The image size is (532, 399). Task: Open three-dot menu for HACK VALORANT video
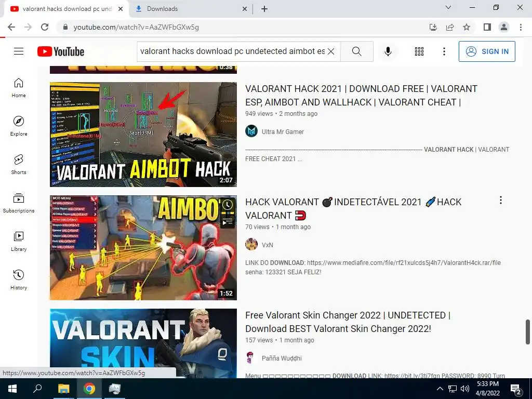coord(500,200)
